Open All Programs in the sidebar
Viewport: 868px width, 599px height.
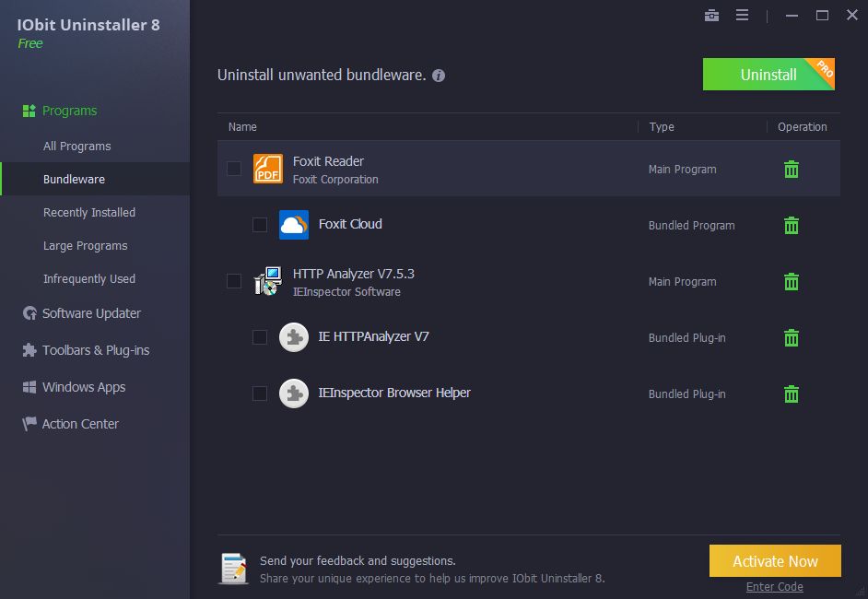pos(76,147)
